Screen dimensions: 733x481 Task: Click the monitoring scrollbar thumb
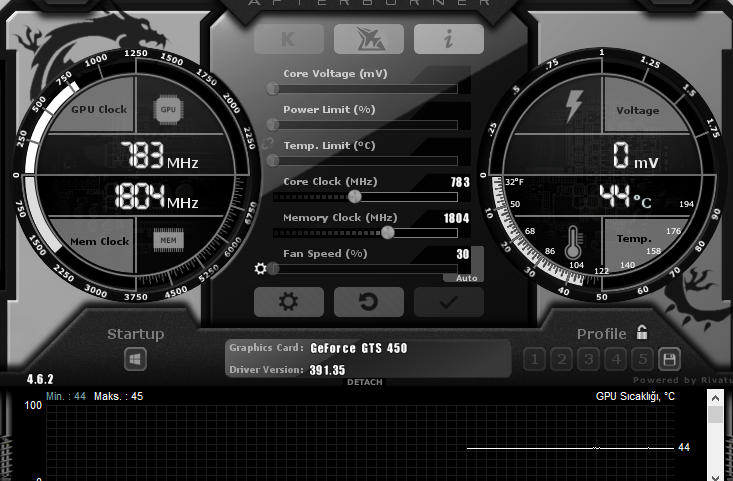tap(715, 415)
